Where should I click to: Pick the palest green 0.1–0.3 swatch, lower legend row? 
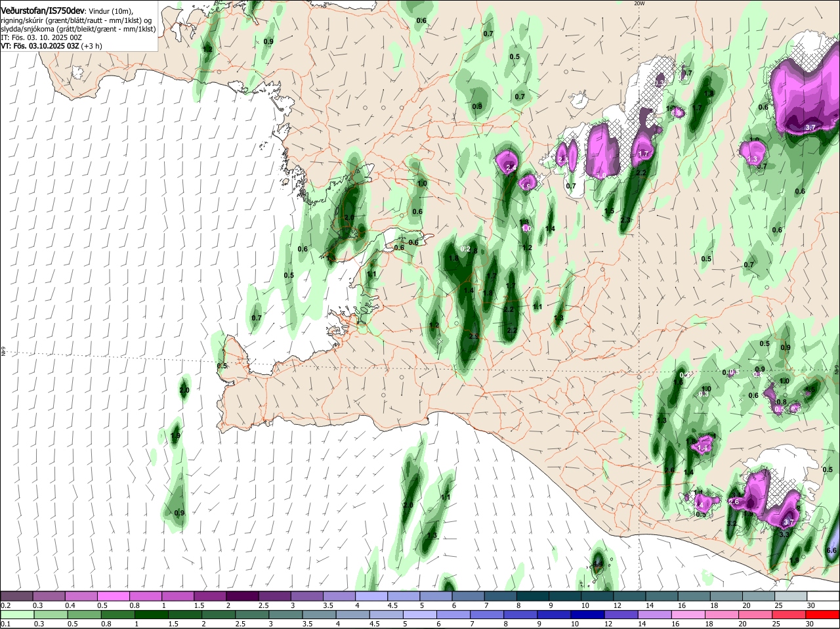[17, 615]
